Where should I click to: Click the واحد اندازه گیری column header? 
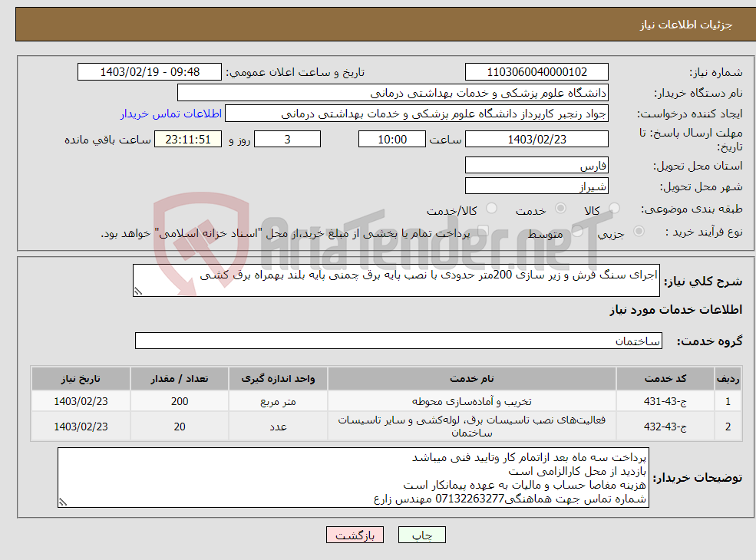tap(278, 379)
